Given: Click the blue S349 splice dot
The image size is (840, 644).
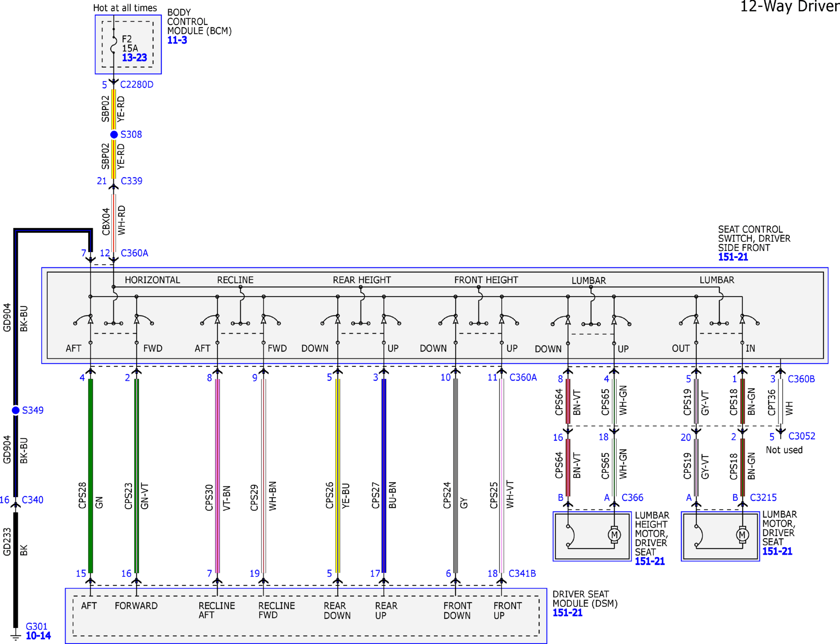Looking at the screenshot, I should (x=16, y=410).
